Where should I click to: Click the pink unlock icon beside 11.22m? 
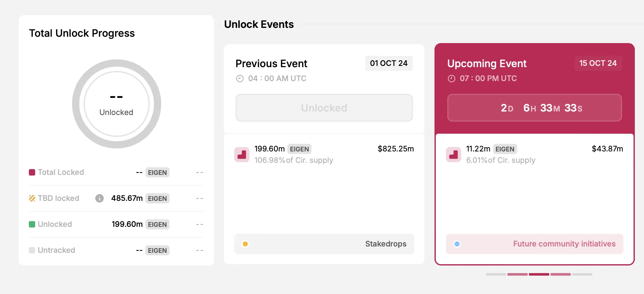pyautogui.click(x=454, y=155)
